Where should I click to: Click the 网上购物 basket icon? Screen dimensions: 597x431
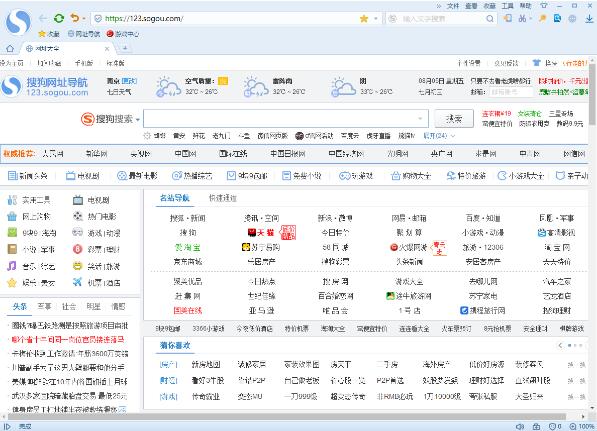12,216
